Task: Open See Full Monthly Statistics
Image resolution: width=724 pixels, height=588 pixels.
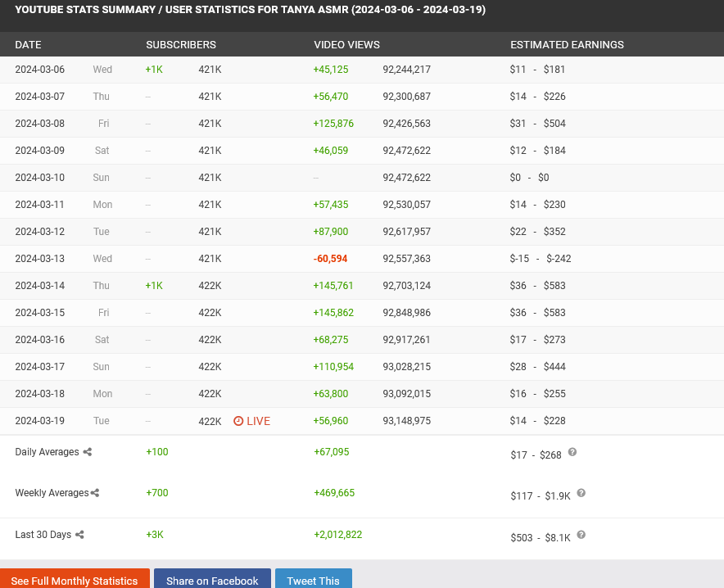Action: [x=75, y=579]
